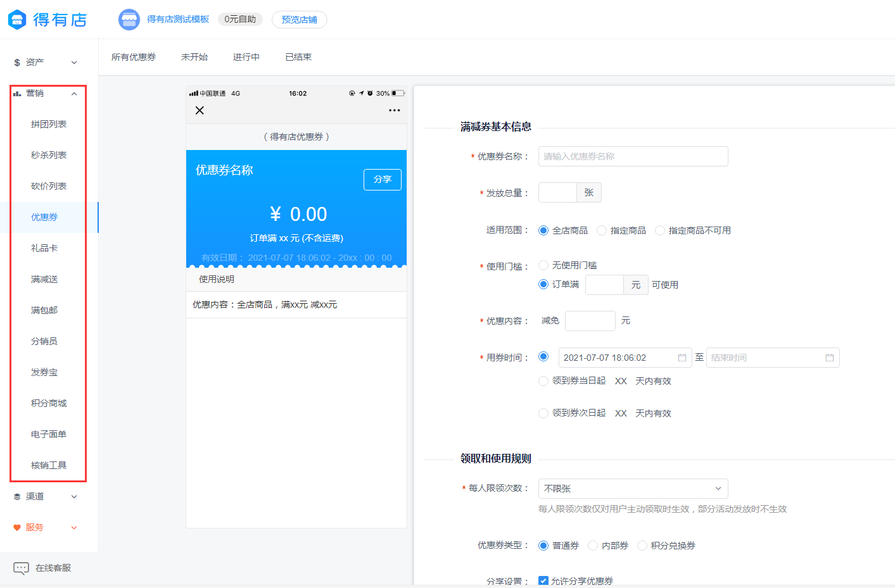Click the ¥ 0.00 amount on coupon
This screenshot has width=895, height=588.
(298, 215)
